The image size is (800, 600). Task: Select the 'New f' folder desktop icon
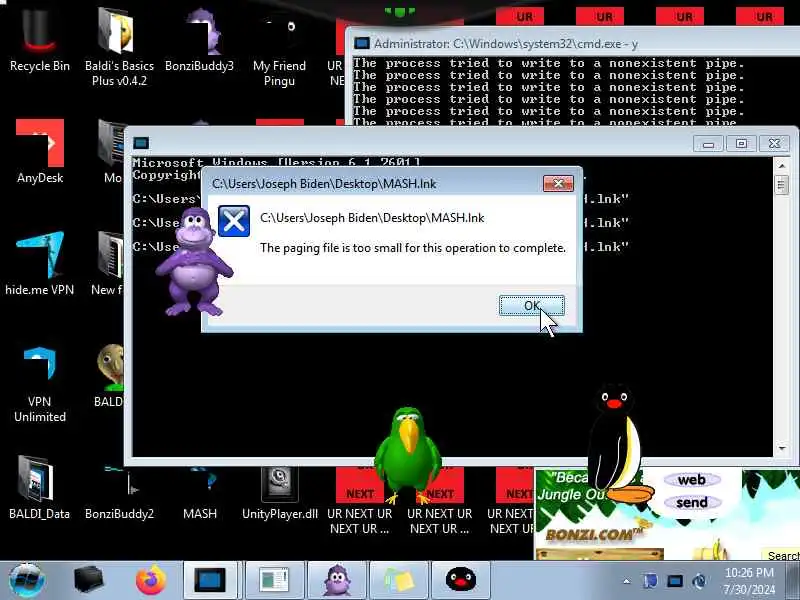pos(109,263)
